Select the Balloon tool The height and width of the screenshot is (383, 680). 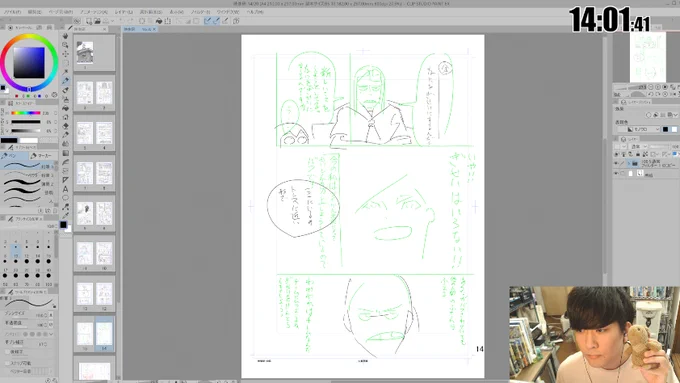(x=65, y=198)
